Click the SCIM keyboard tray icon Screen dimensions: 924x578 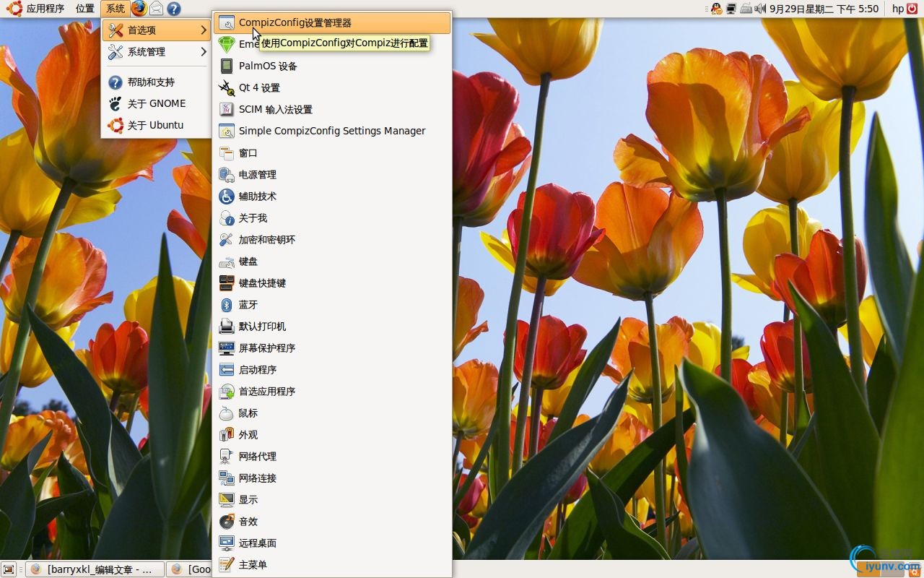point(746,9)
